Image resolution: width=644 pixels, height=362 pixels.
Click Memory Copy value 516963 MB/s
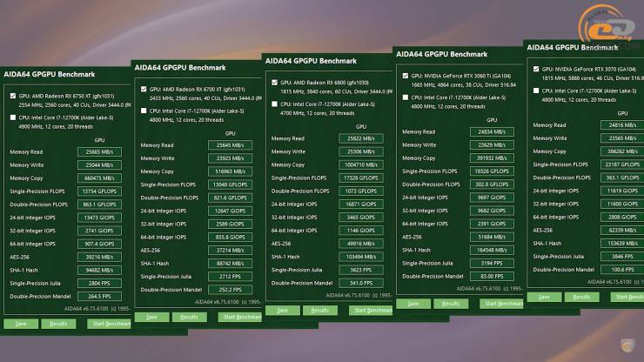[x=230, y=171]
